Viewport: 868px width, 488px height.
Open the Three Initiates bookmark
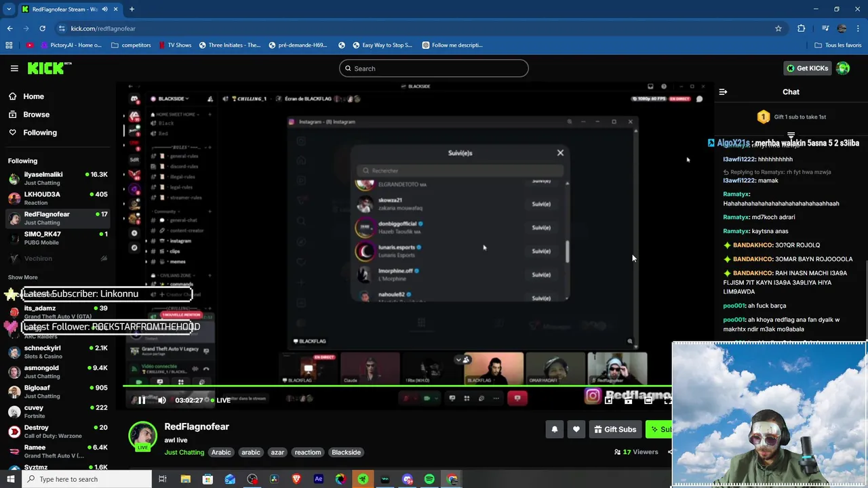point(230,45)
